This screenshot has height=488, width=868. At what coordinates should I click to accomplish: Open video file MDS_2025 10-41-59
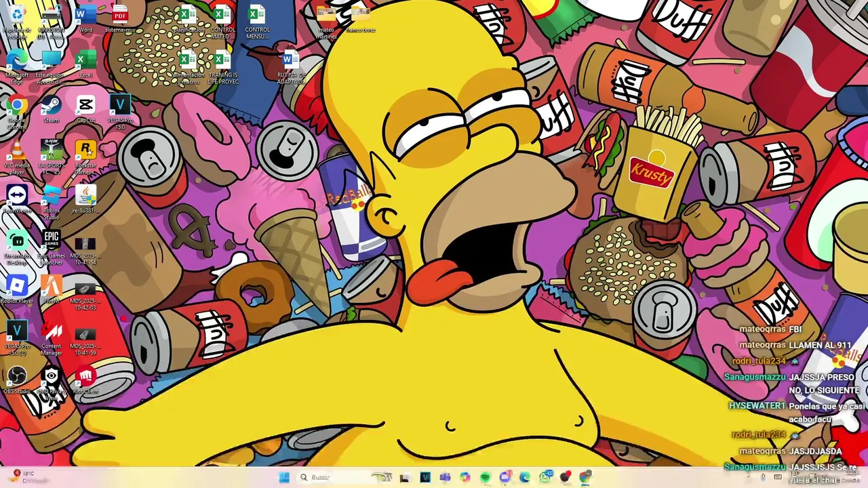(x=85, y=341)
